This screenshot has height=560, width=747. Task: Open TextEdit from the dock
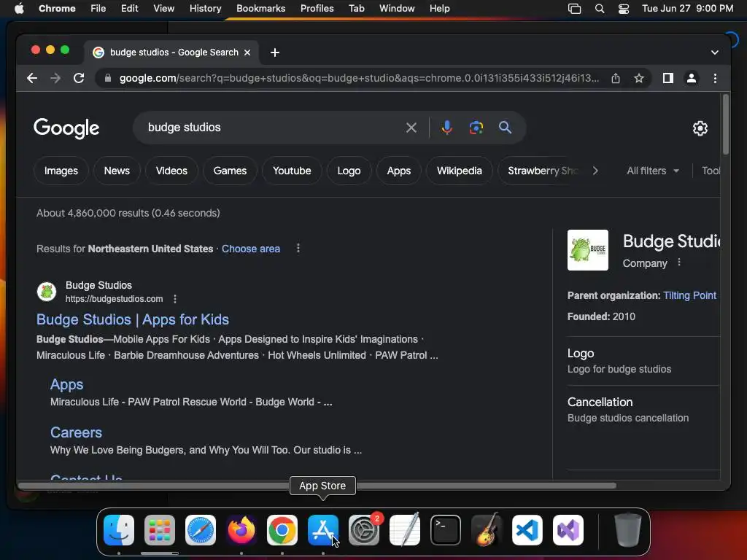tap(405, 530)
